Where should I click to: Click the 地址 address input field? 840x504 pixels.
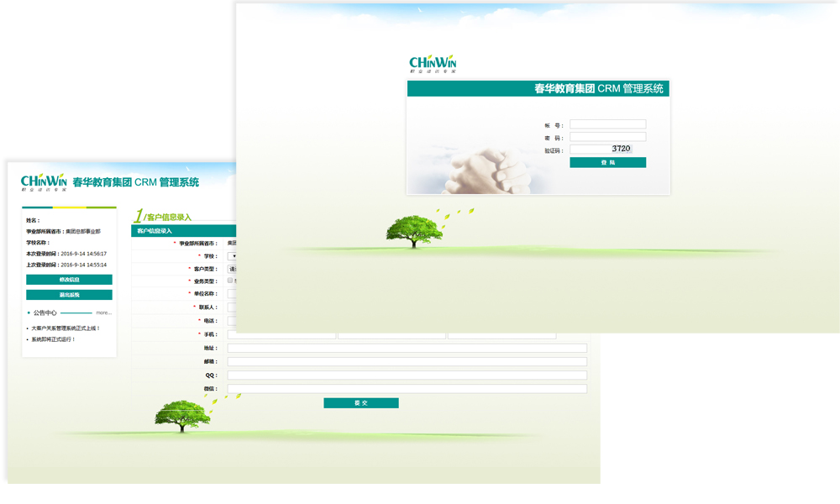407,348
